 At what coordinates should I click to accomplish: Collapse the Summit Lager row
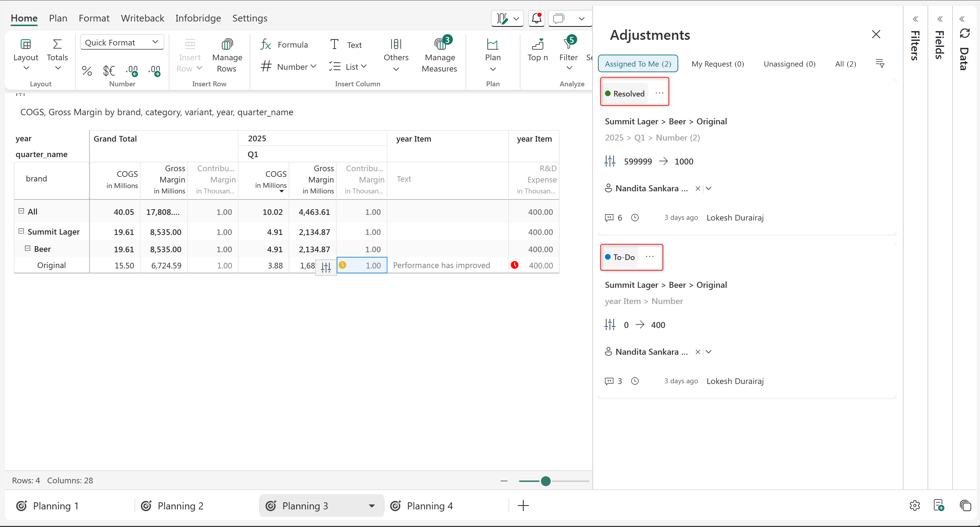click(21, 231)
